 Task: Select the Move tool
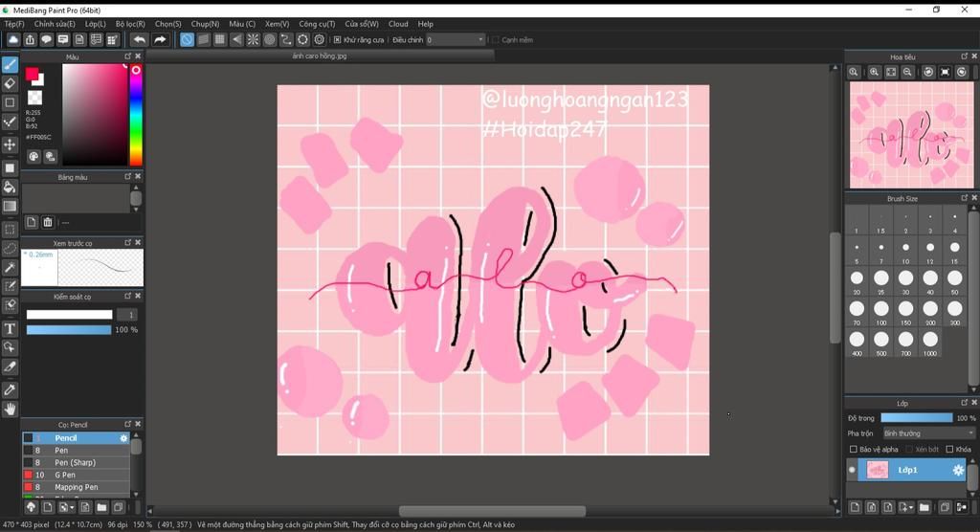pyautogui.click(x=10, y=144)
